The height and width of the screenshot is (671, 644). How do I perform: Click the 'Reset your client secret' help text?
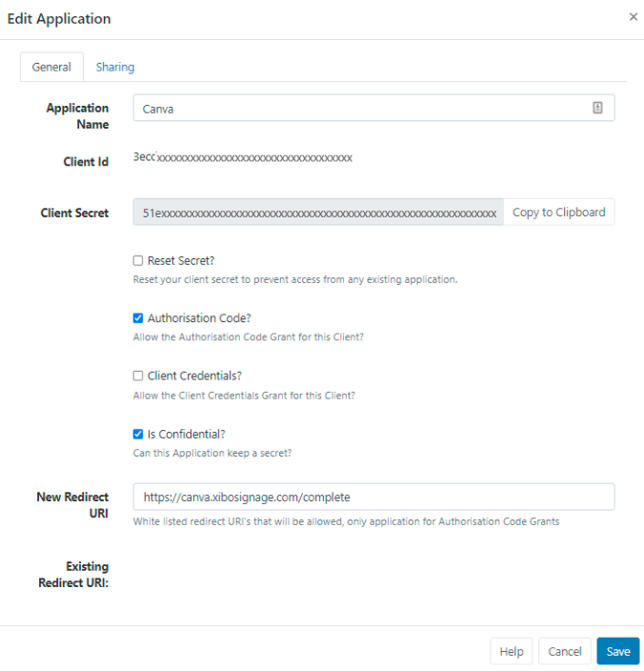(x=295, y=279)
